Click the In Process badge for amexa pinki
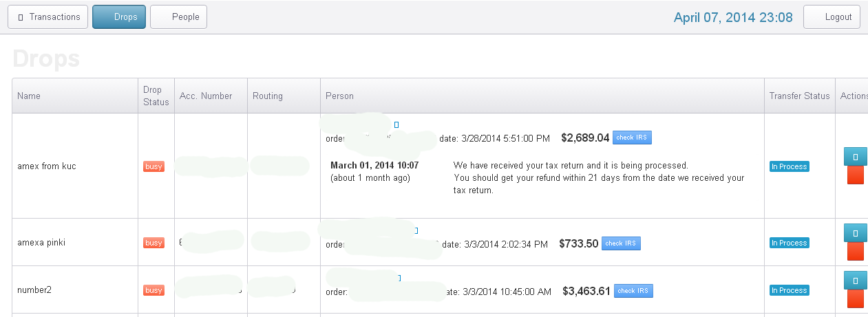Viewport: 868px width, 317px height. pyautogui.click(x=789, y=243)
